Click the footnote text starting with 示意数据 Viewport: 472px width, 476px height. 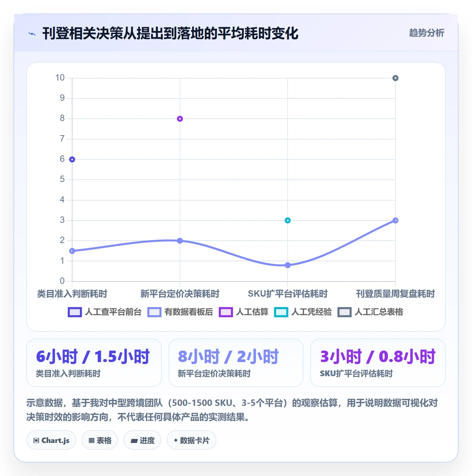pyautogui.click(x=232, y=410)
